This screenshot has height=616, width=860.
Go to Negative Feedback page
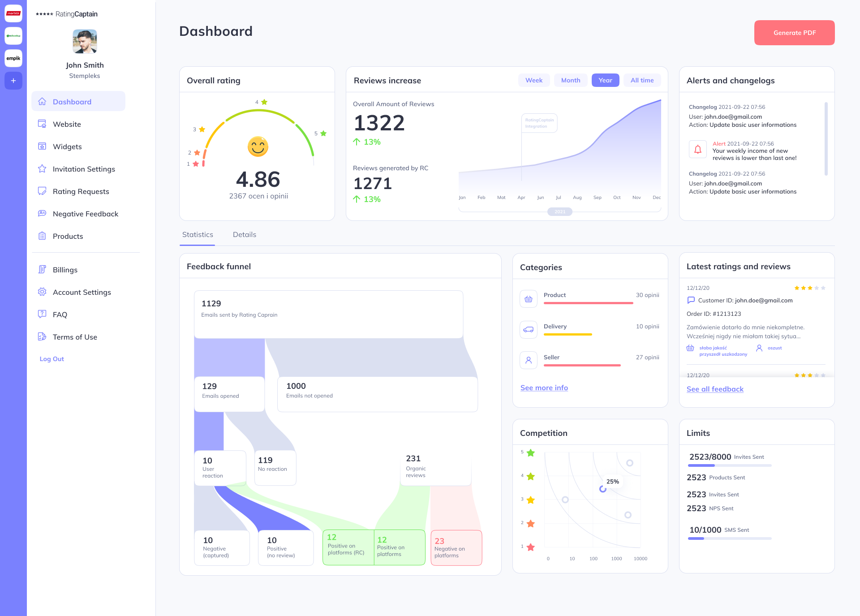(86, 214)
